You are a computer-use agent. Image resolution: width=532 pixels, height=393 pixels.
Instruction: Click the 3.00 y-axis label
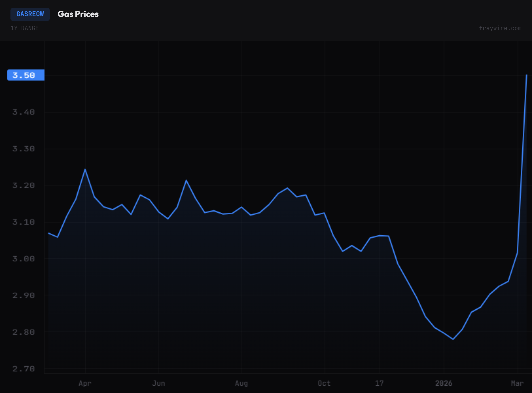[x=24, y=259]
